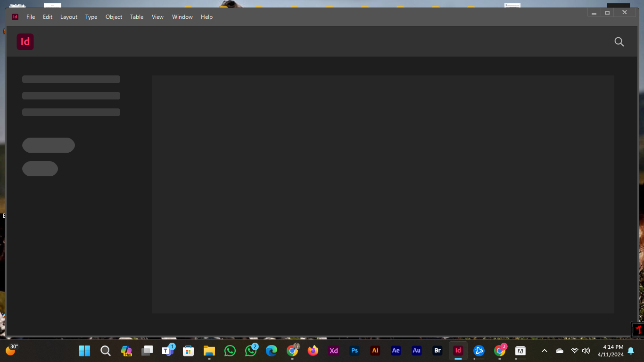Launch Firefox from the taskbar
Screen dimensions: 644x362
(x=313, y=351)
